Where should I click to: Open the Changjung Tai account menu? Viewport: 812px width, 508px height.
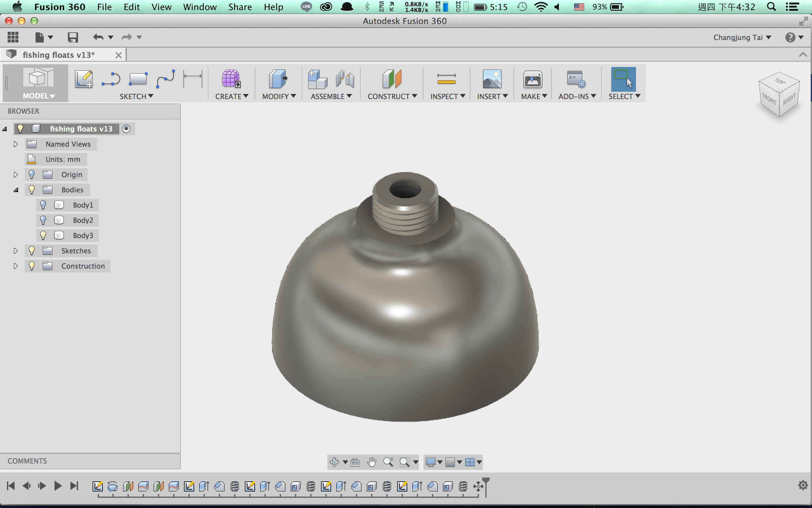742,37
